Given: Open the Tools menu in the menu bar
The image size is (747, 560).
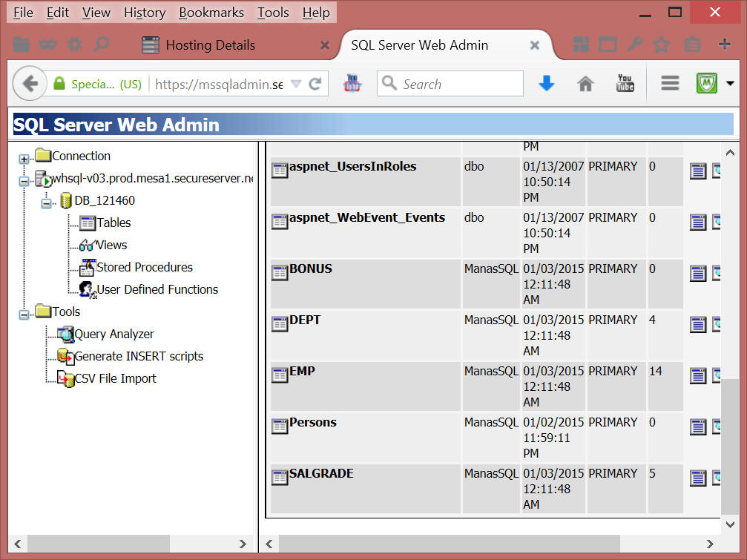Looking at the screenshot, I should click(273, 13).
